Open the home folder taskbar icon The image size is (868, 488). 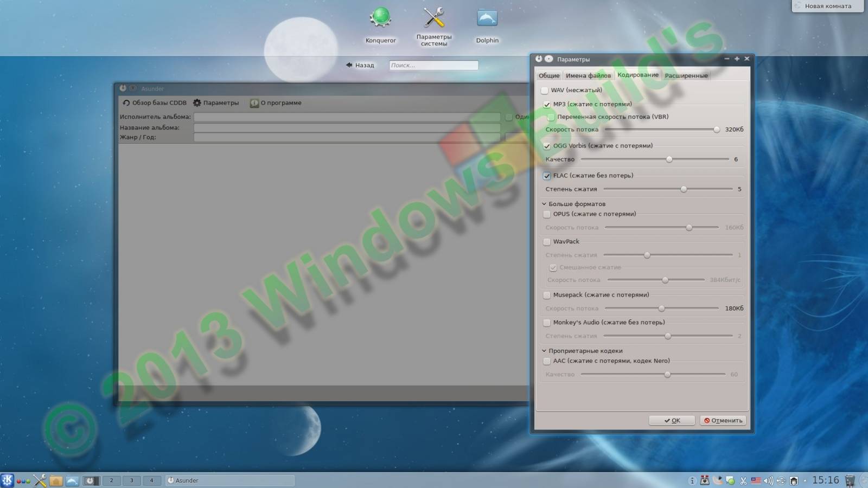tap(56, 480)
